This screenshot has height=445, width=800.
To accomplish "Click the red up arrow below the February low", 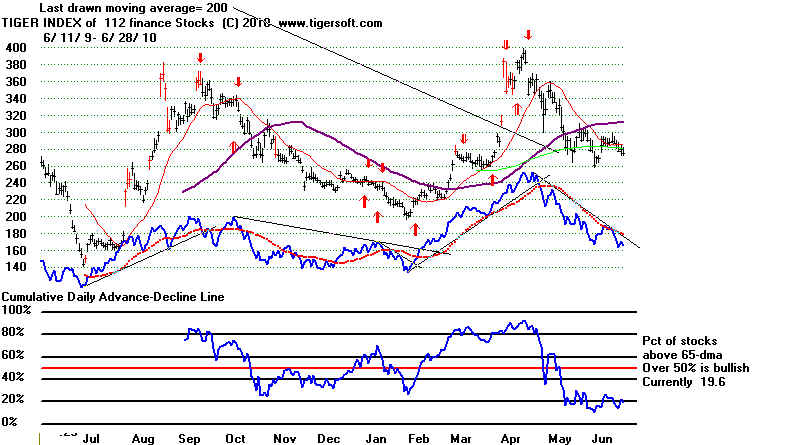I will (x=414, y=229).
